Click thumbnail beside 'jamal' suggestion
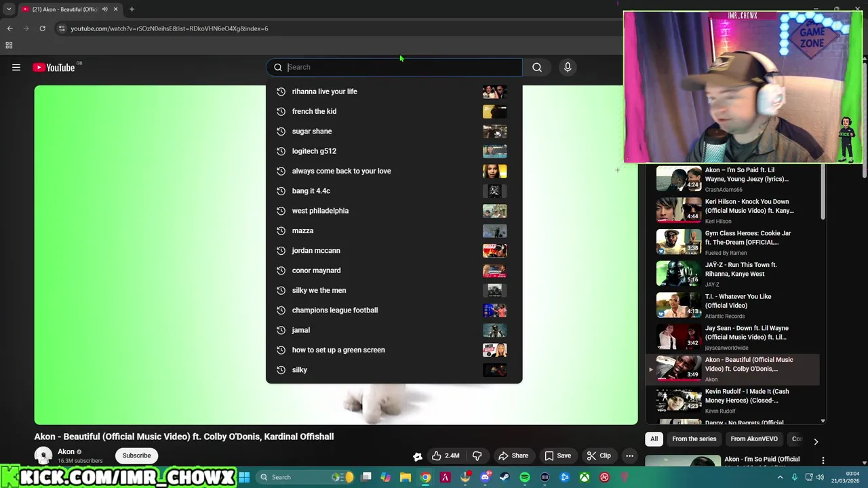Viewport: 868px width, 488px height. pyautogui.click(x=494, y=330)
